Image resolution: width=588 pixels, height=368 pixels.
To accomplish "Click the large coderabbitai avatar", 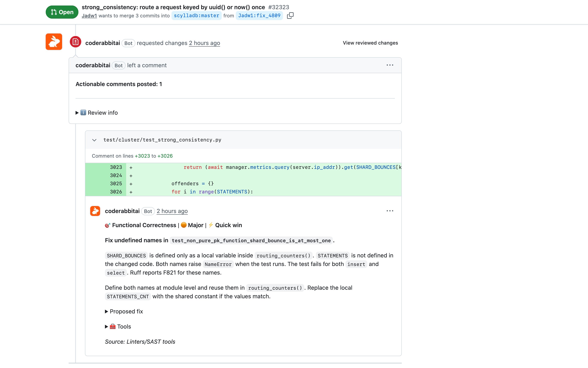I will coord(54,42).
